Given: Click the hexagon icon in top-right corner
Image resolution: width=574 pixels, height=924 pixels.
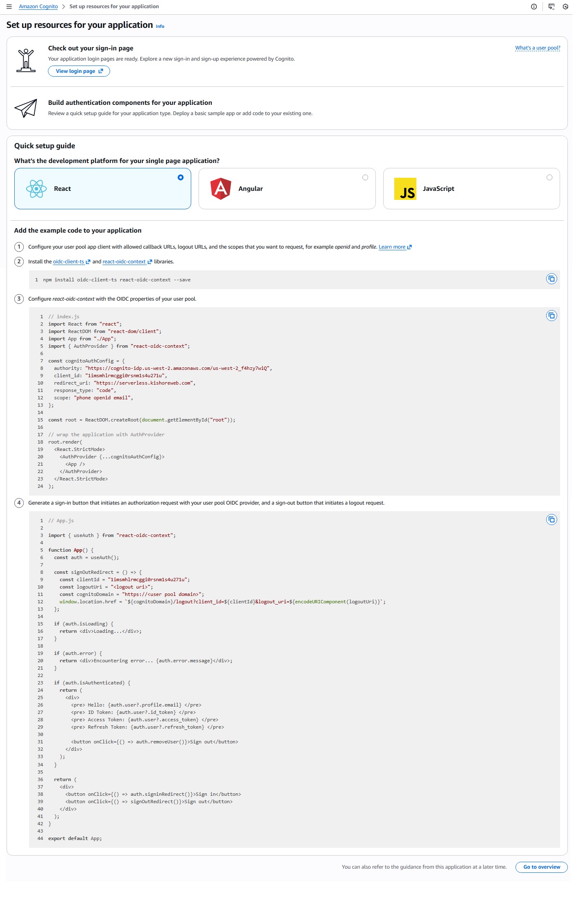Looking at the screenshot, I should pos(565,7).
